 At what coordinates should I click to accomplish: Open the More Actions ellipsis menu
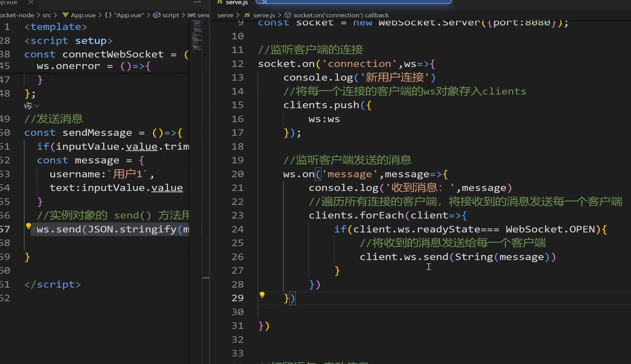click(x=197, y=3)
